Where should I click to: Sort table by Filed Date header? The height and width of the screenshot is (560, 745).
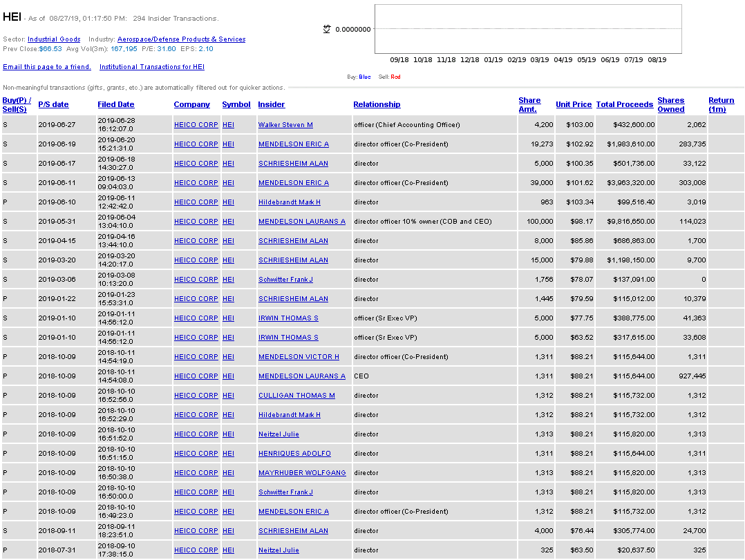tap(116, 104)
